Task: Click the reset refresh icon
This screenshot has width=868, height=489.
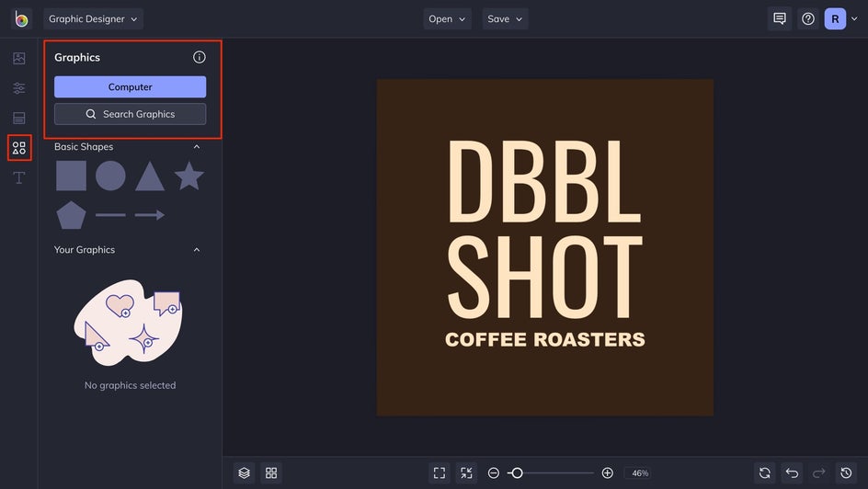Action: 765,473
